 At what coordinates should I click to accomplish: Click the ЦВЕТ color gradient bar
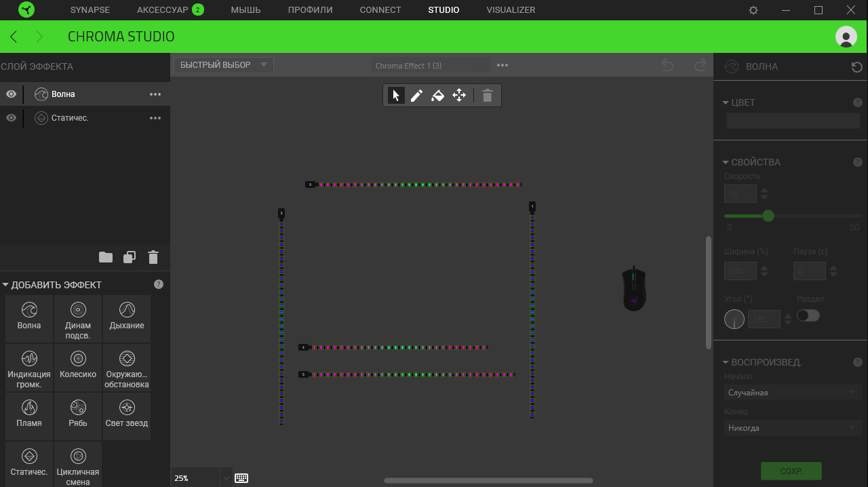pos(793,121)
